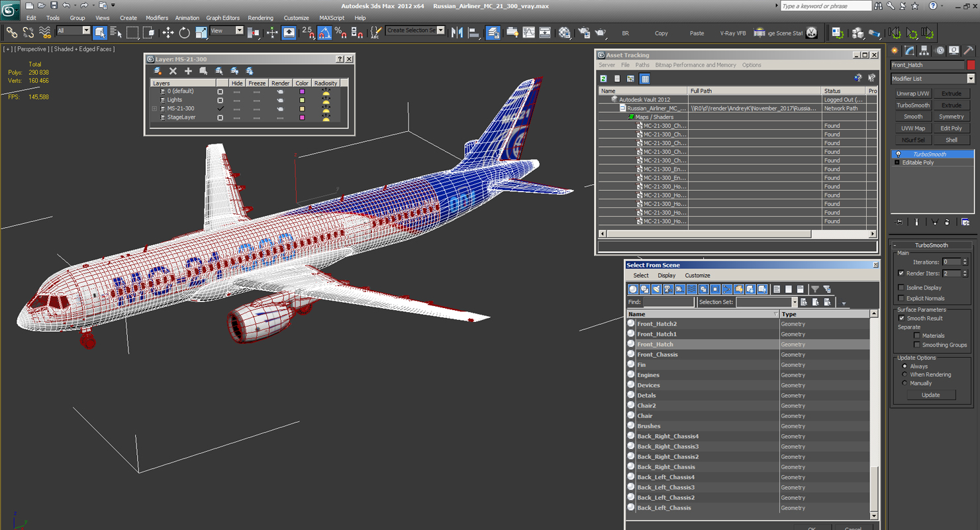
Task: Activate the Select Object tool
Action: pyautogui.click(x=100, y=32)
